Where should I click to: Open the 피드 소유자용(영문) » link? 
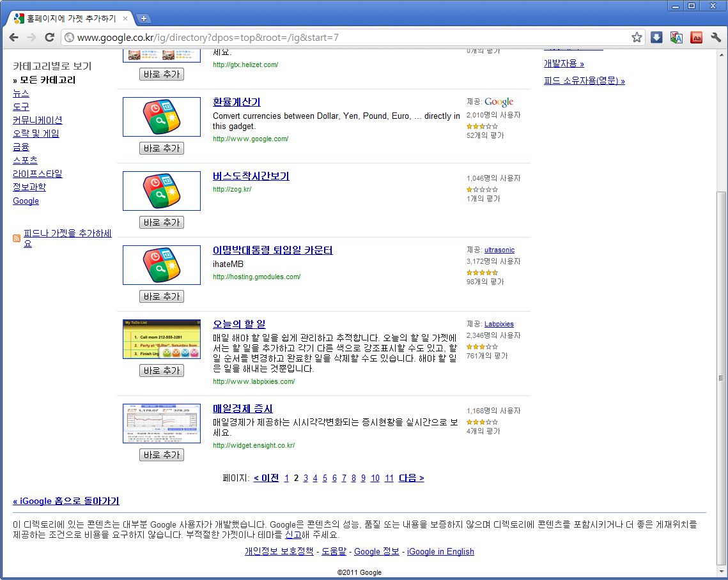click(x=585, y=81)
